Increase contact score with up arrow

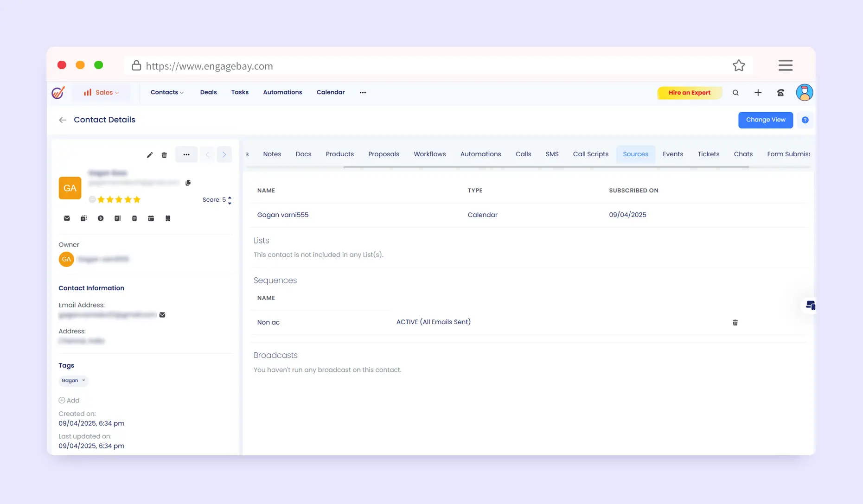230,198
